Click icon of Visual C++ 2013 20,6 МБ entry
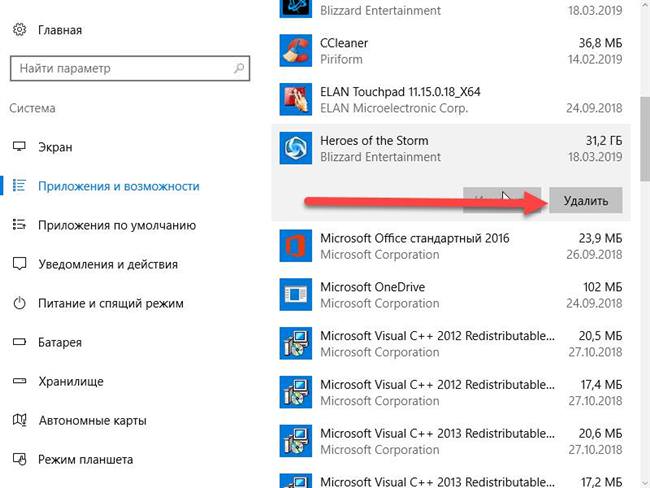This screenshot has width=650, height=488. pyautogui.click(x=296, y=441)
